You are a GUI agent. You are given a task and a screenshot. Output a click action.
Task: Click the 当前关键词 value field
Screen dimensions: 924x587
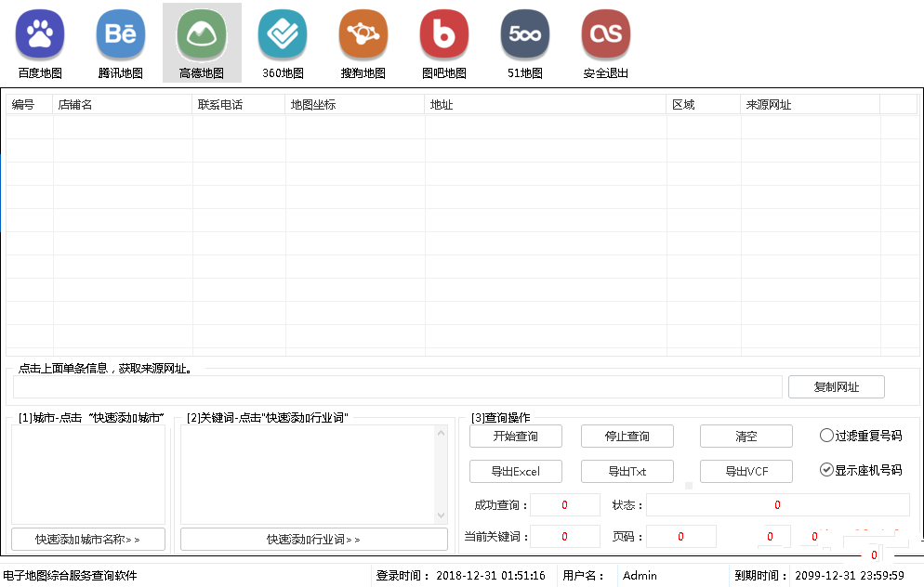pos(564,537)
